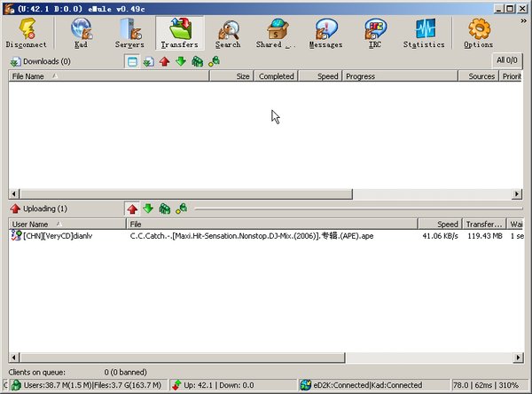Image resolution: width=532 pixels, height=394 pixels.
Task: Click the Uploading (1) pane switch button
Action: [39, 209]
